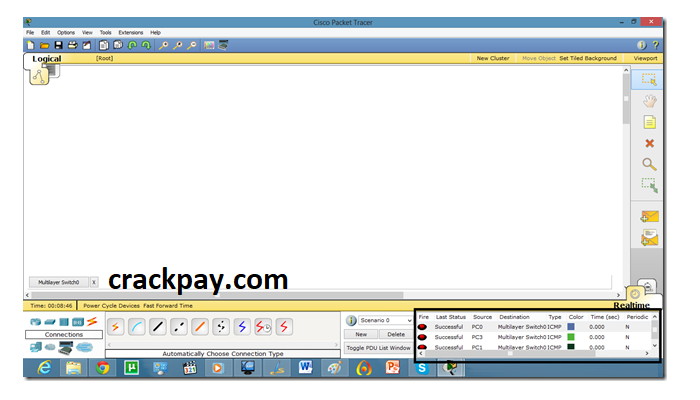This screenshot has width=700, height=400.
Task: Click the New file icon
Action: tap(30, 45)
